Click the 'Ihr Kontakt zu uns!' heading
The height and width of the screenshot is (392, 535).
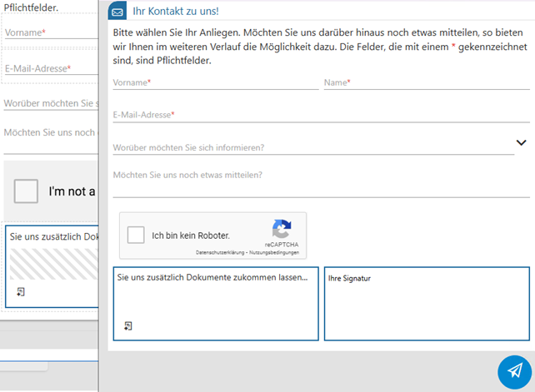pyautogui.click(x=176, y=12)
